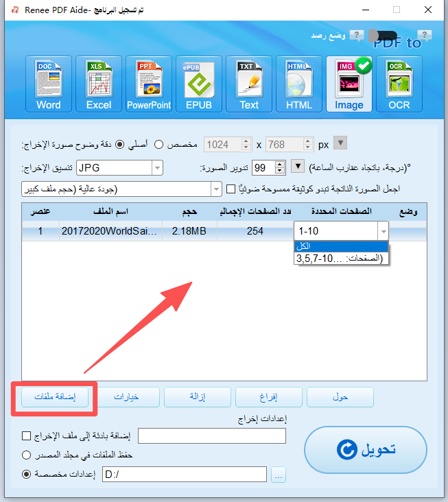448x502 pixels.
Task: Toggle the monitor mode switch
Action: [383, 36]
